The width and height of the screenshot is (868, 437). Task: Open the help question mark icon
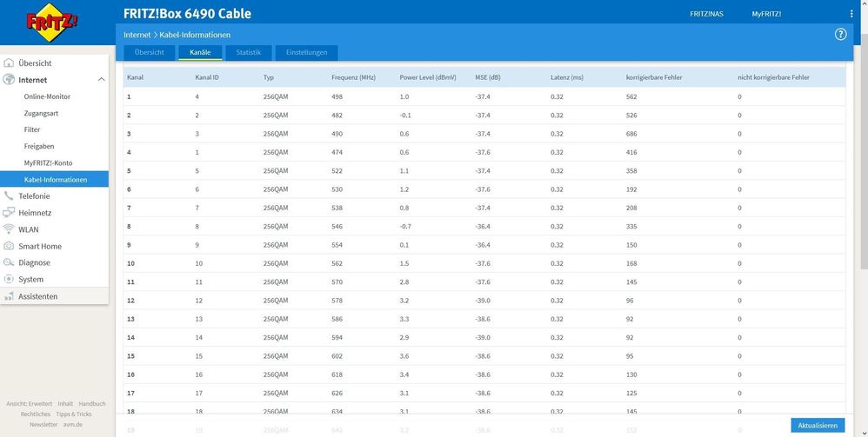click(x=840, y=34)
